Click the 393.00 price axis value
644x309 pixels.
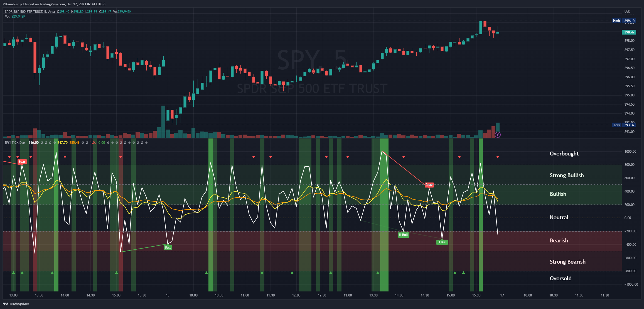[629, 132]
